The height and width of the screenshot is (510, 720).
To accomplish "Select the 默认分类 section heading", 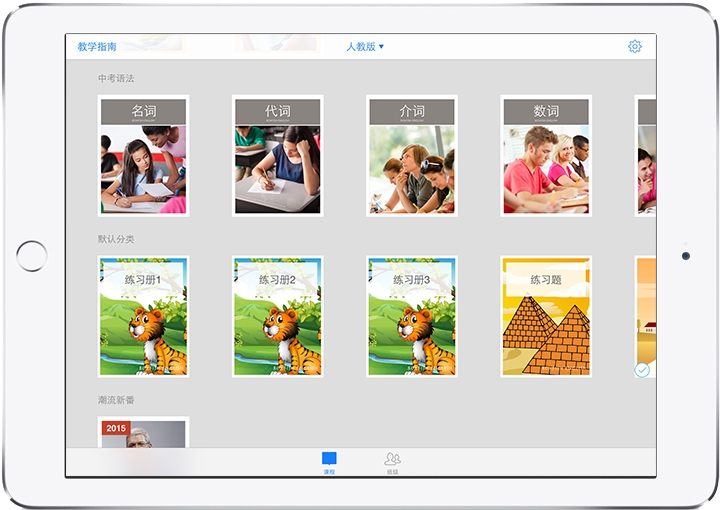I will (x=116, y=239).
